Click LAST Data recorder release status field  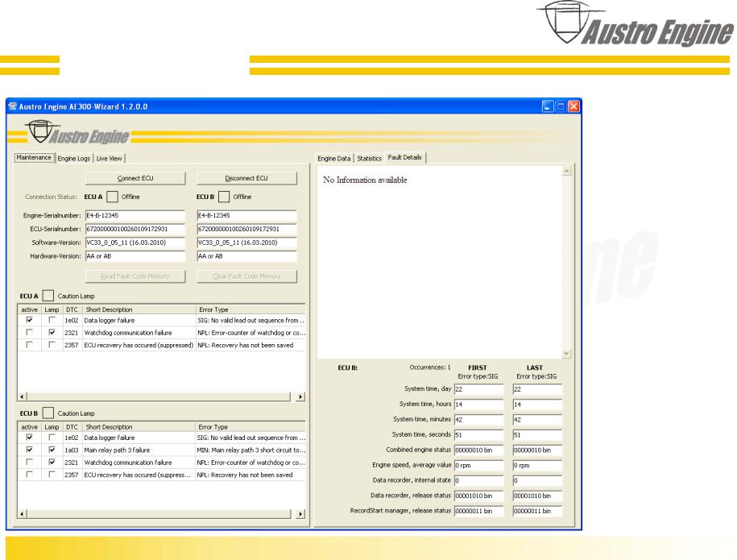537,496
